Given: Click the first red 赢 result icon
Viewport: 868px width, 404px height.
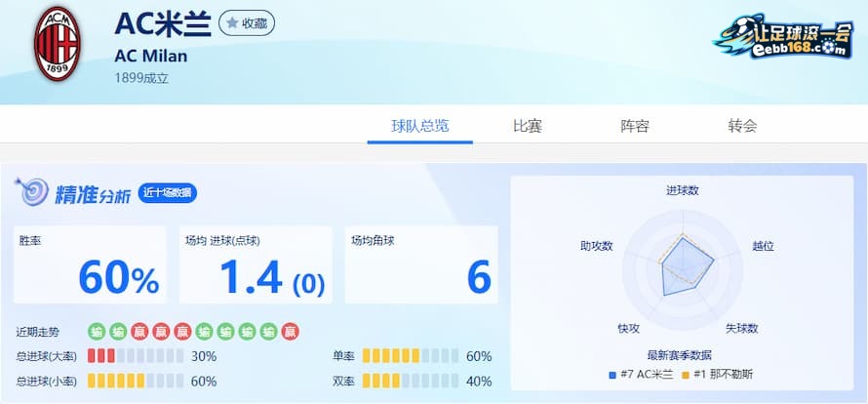Looking at the screenshot, I should point(139,332).
